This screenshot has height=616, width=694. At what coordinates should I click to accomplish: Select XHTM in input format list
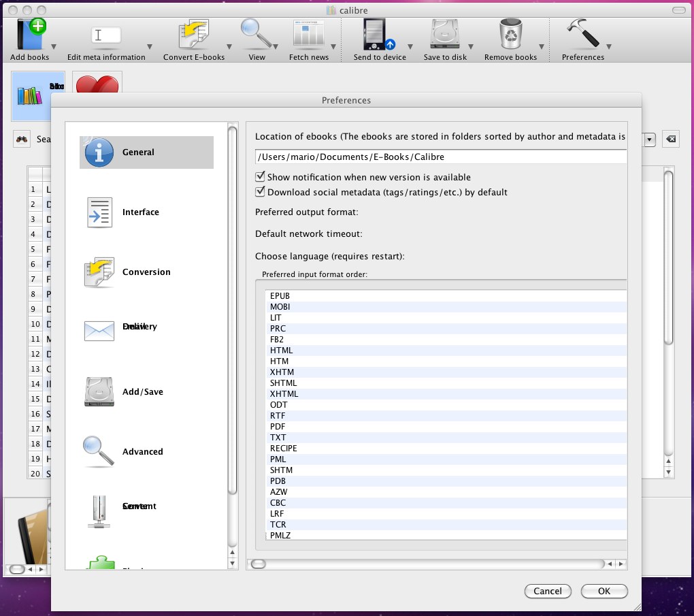(446, 372)
